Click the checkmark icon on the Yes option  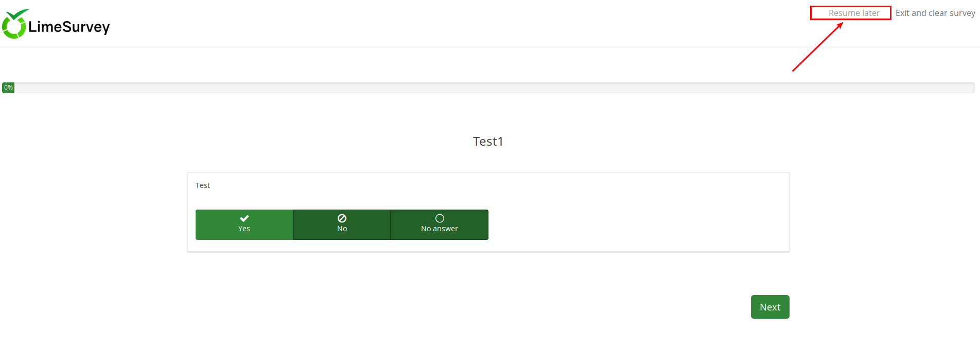click(x=244, y=218)
